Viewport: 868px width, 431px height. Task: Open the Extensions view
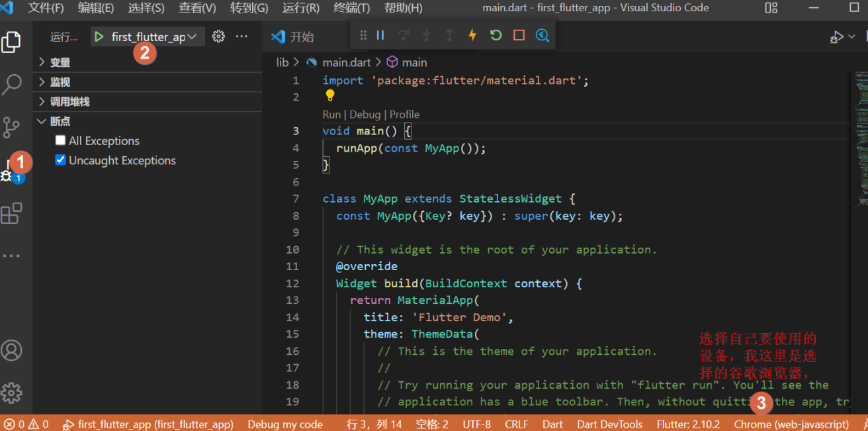click(x=11, y=214)
